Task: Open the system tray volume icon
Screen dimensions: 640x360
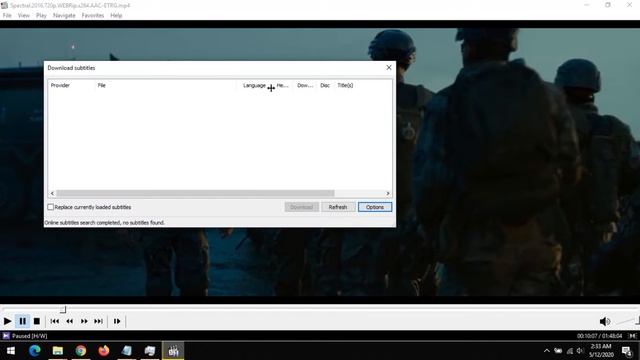Action: [580, 351]
